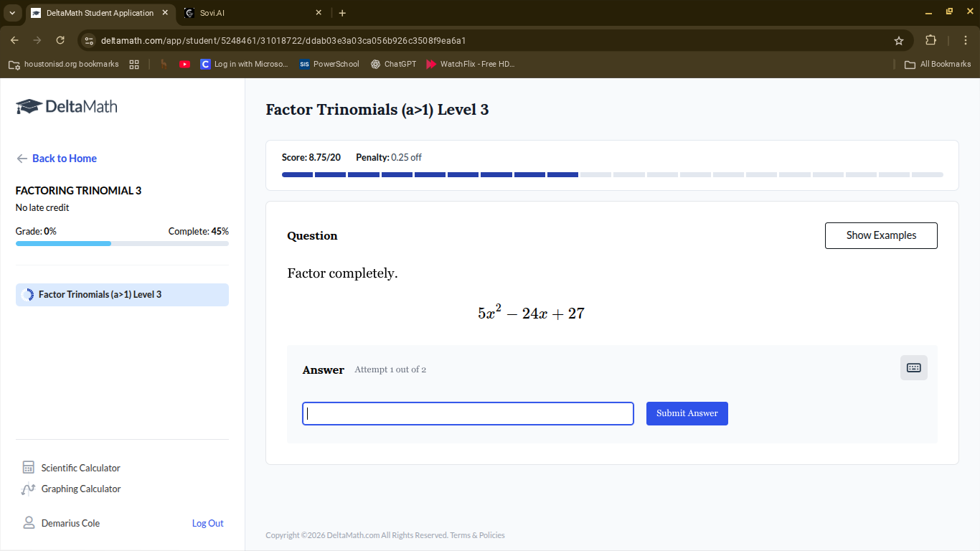Open the ChatGPT bookmark
980x551 pixels.
click(393, 64)
